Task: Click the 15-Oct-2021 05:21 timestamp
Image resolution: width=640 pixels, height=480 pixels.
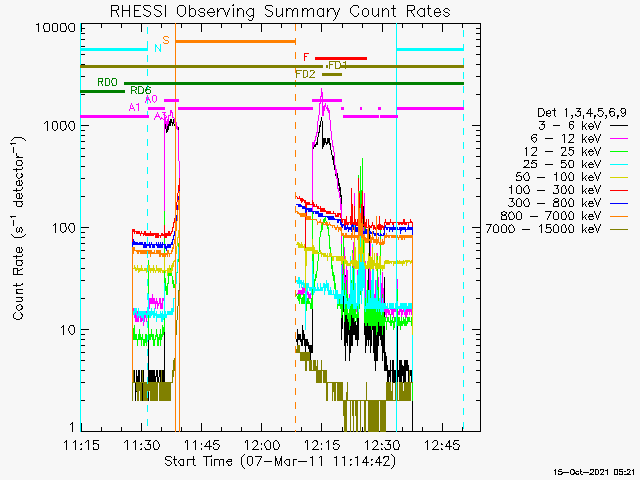Action: [594, 472]
